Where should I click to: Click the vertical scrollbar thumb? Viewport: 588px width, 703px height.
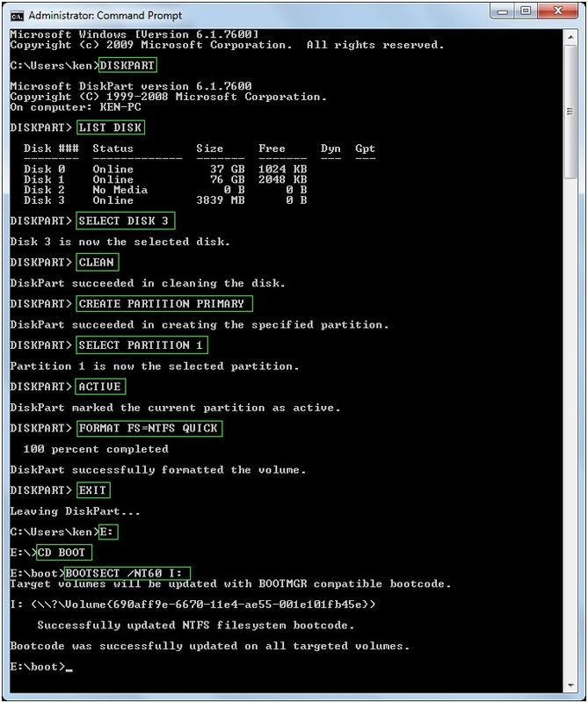(x=570, y=112)
